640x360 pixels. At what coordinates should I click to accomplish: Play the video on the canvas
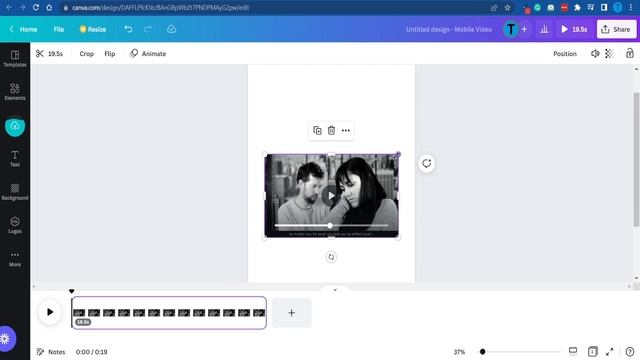tap(331, 196)
